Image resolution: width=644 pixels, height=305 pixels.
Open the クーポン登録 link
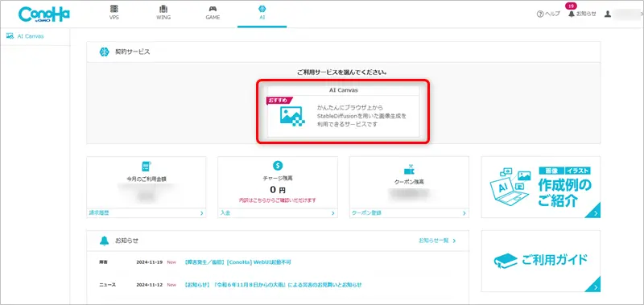(366, 213)
